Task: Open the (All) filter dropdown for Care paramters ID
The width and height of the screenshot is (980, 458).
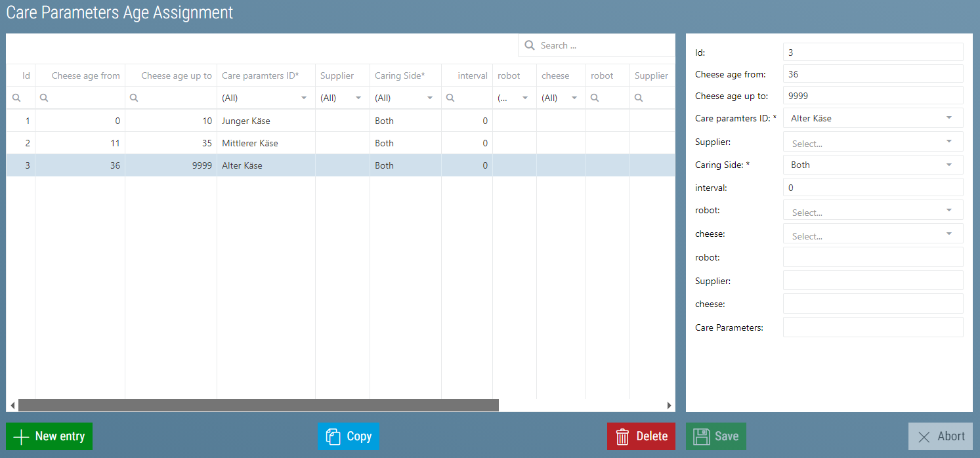Action: coord(303,96)
